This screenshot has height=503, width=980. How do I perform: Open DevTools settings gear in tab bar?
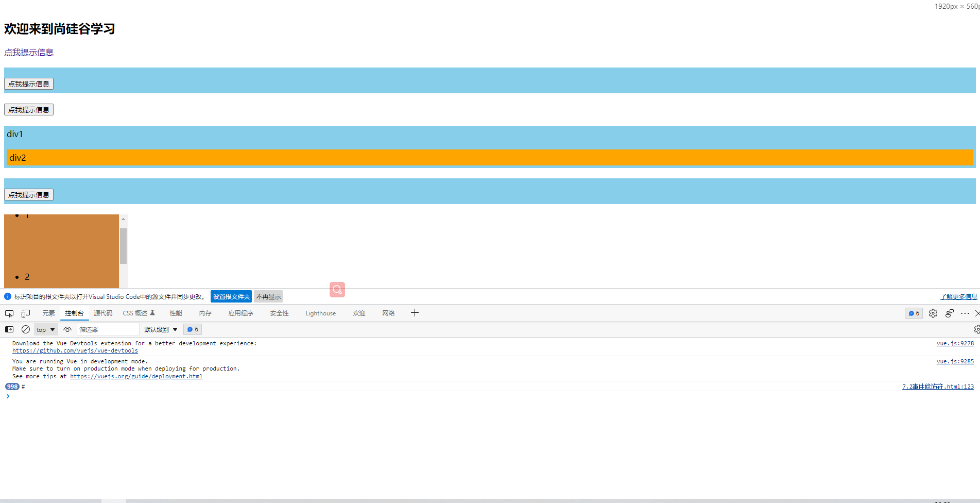pyautogui.click(x=933, y=313)
